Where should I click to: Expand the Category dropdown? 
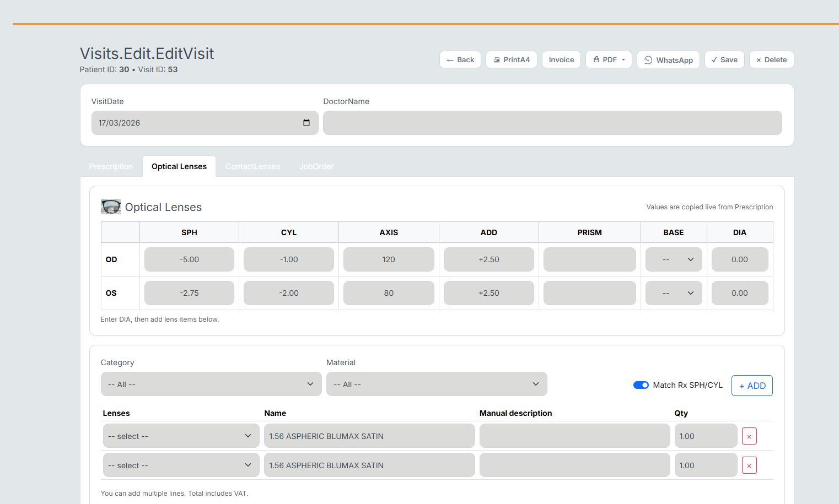click(211, 384)
